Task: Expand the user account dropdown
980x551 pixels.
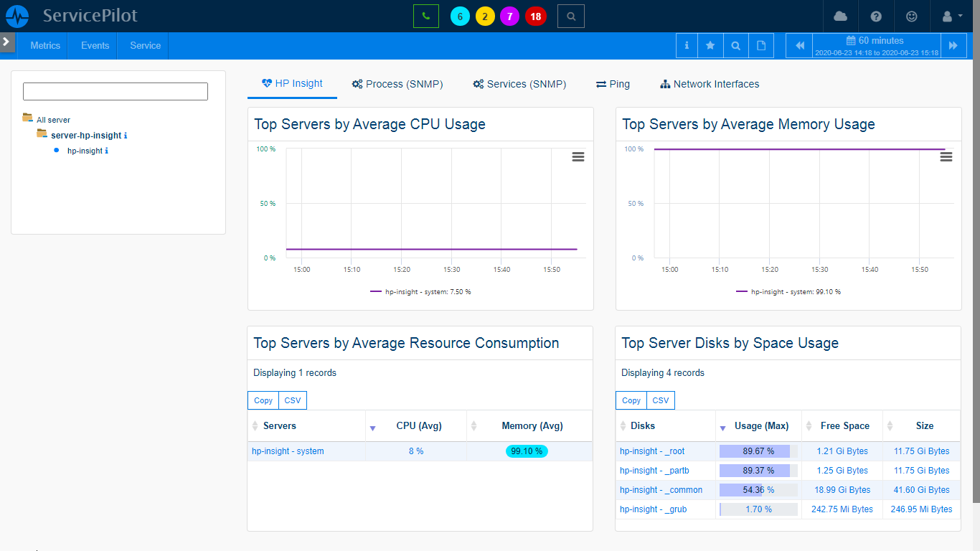Action: (949, 16)
